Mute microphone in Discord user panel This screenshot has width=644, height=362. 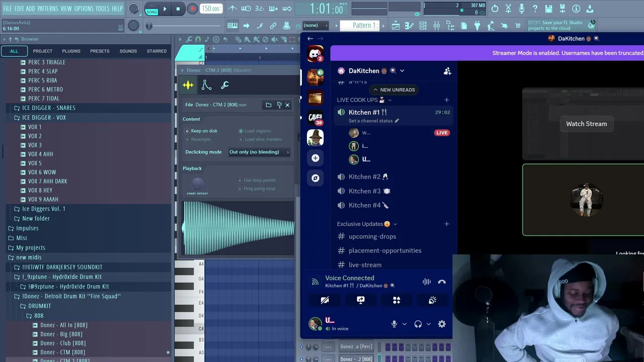(394, 324)
